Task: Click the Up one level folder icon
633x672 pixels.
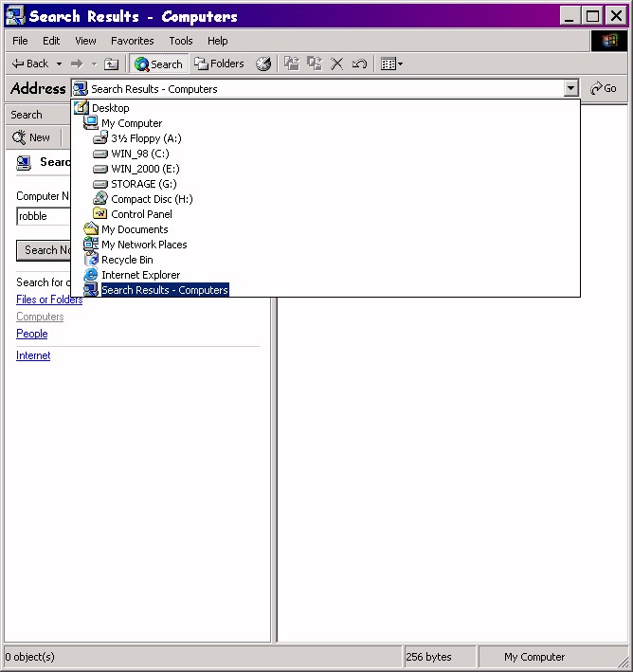Action: [112, 64]
